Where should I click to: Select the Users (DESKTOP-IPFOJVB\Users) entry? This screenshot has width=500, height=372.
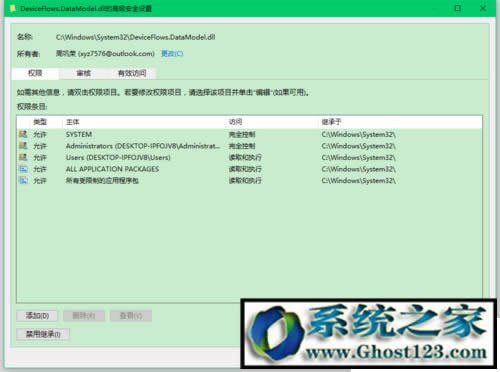(x=249, y=157)
